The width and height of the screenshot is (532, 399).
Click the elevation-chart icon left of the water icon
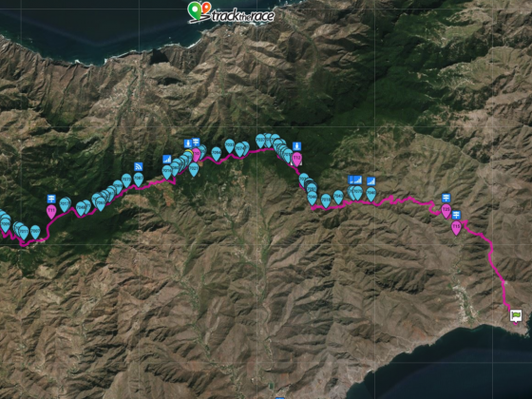(x=167, y=160)
